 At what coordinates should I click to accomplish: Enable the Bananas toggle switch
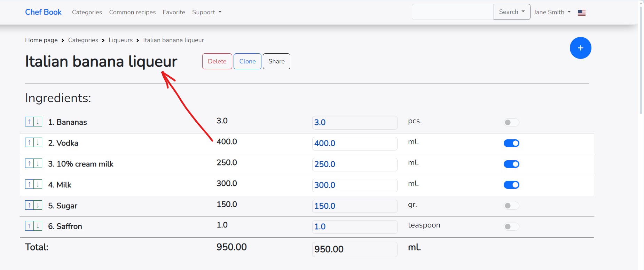point(511,122)
